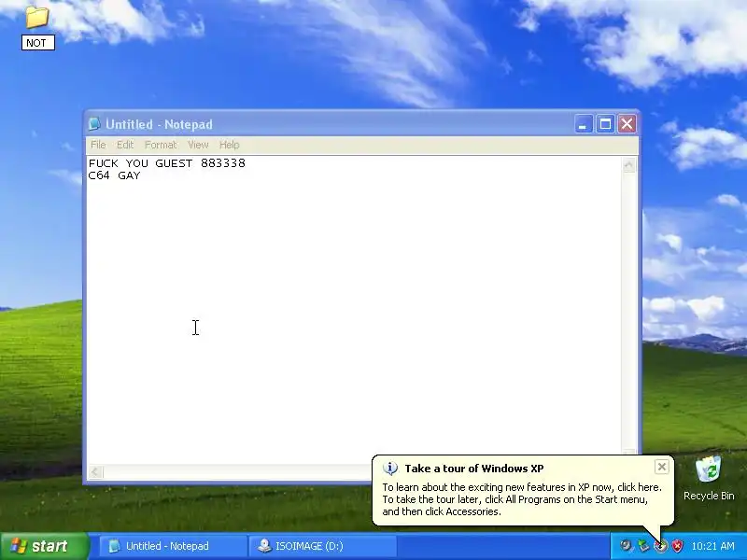Open the Edit menu in Notepad
Screen dimensions: 747x560
click(125, 145)
